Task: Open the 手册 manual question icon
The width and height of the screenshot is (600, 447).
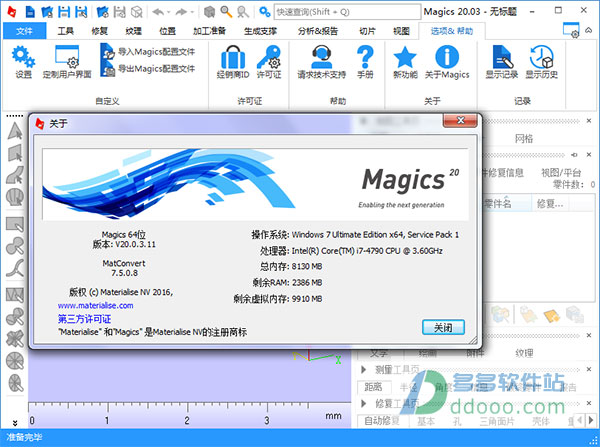Action: [x=365, y=62]
